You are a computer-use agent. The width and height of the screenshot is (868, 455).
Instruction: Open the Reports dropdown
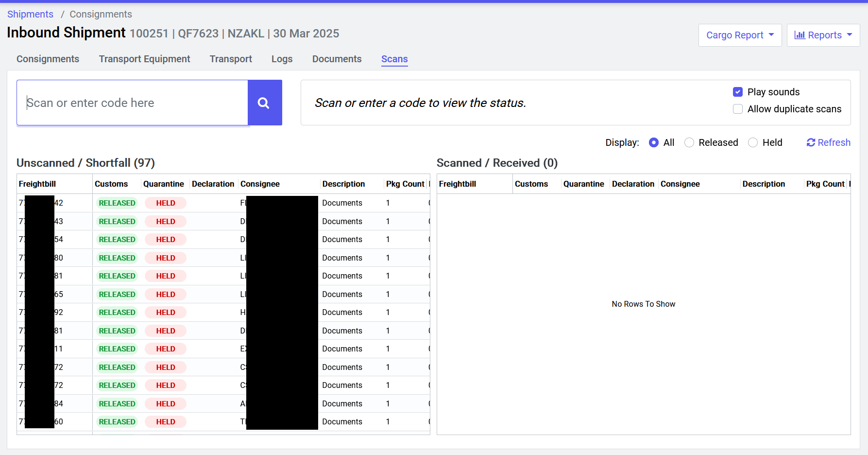[823, 35]
